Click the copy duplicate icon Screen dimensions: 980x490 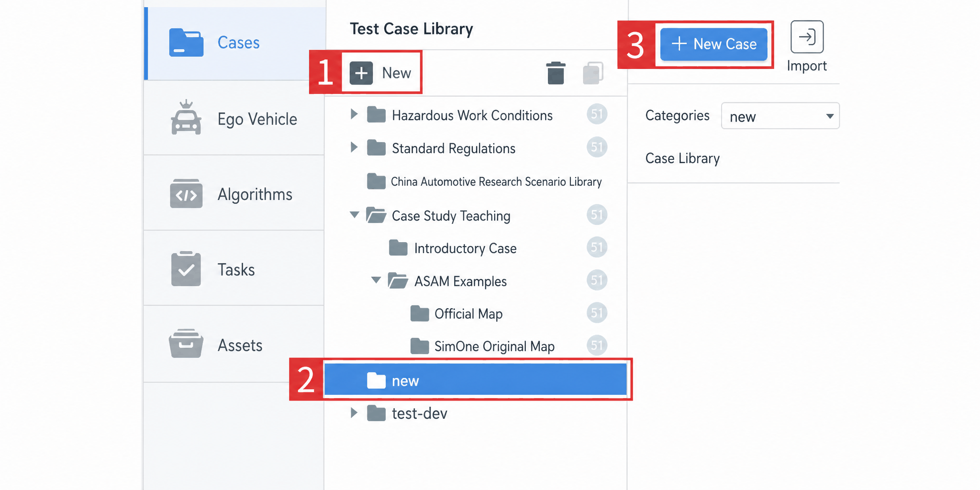click(593, 73)
